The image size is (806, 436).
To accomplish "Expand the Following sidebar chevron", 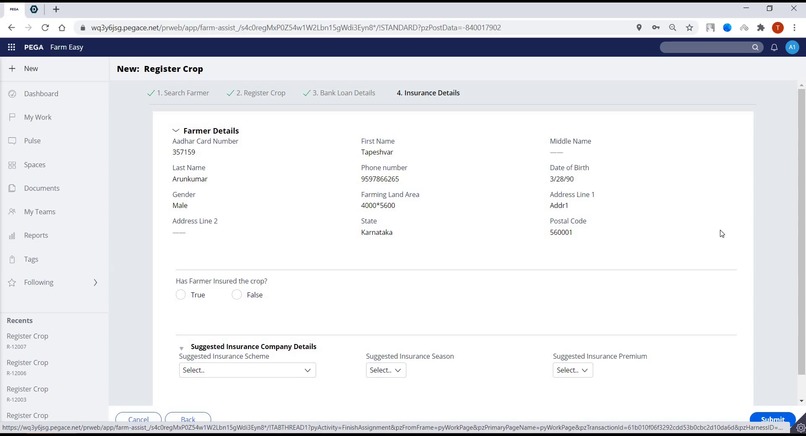I will (x=95, y=282).
